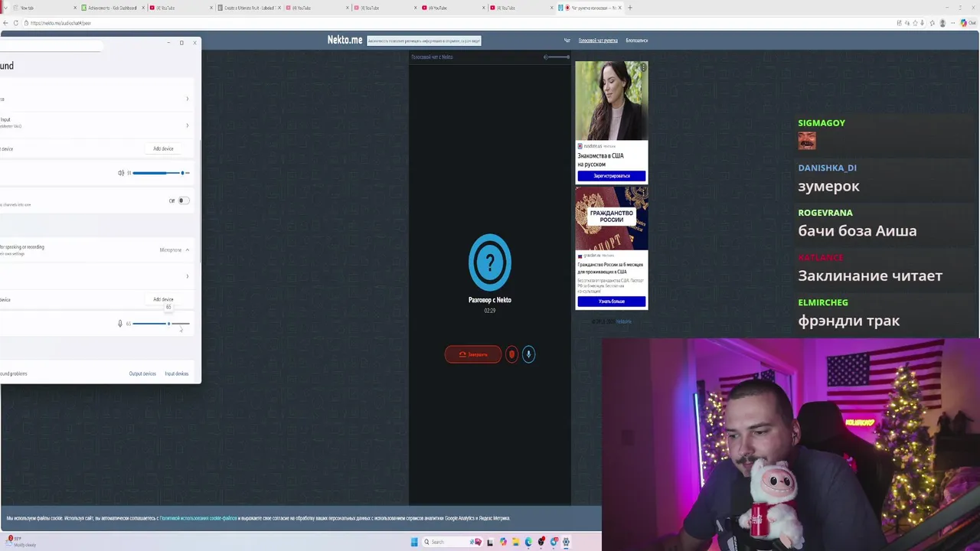980x551 pixels.
Task: Mute output via speaker icon in Sound settings
Action: pos(121,173)
